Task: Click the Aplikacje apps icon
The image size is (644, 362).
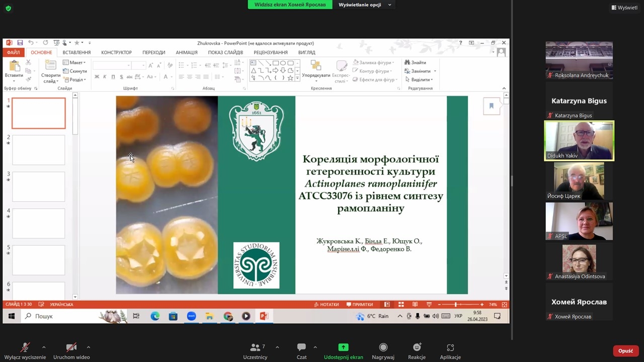Action: pos(450,347)
